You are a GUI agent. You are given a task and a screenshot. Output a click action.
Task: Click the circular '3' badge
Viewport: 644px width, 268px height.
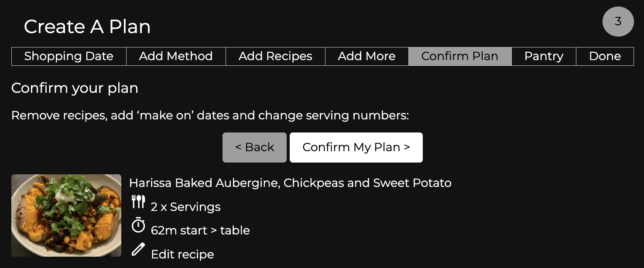click(618, 21)
